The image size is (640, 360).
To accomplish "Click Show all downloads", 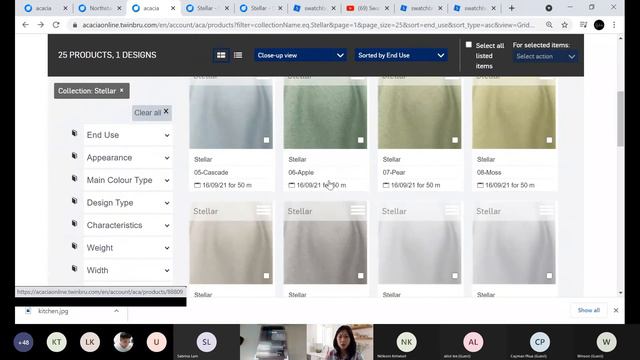I will click(589, 310).
